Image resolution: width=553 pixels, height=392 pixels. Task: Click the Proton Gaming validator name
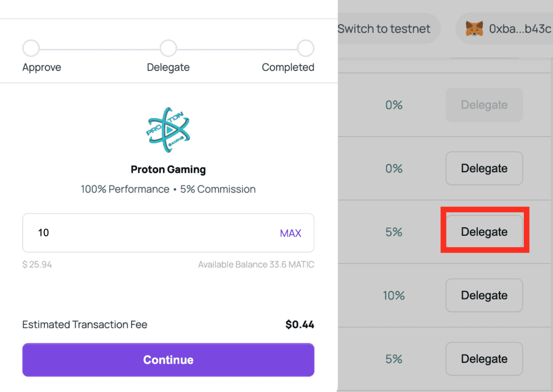tap(168, 169)
